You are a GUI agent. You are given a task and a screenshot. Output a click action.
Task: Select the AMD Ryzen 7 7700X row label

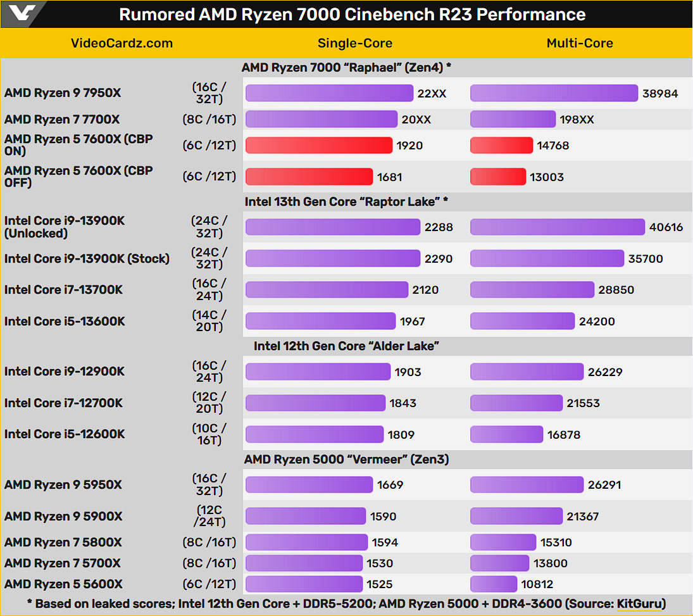(x=62, y=120)
